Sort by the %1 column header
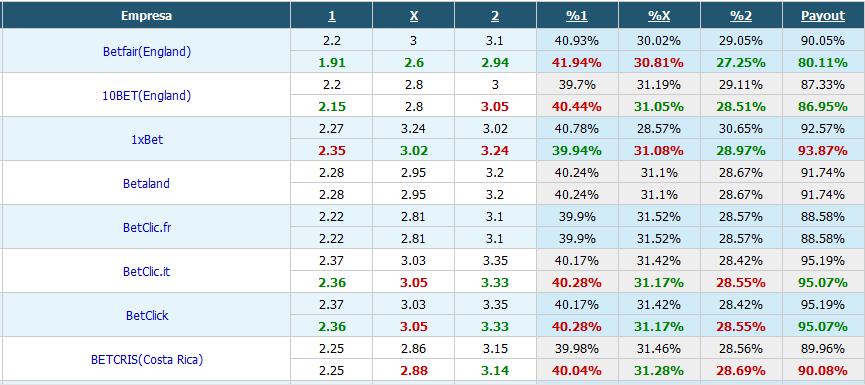The image size is (865, 385). pyautogui.click(x=577, y=16)
